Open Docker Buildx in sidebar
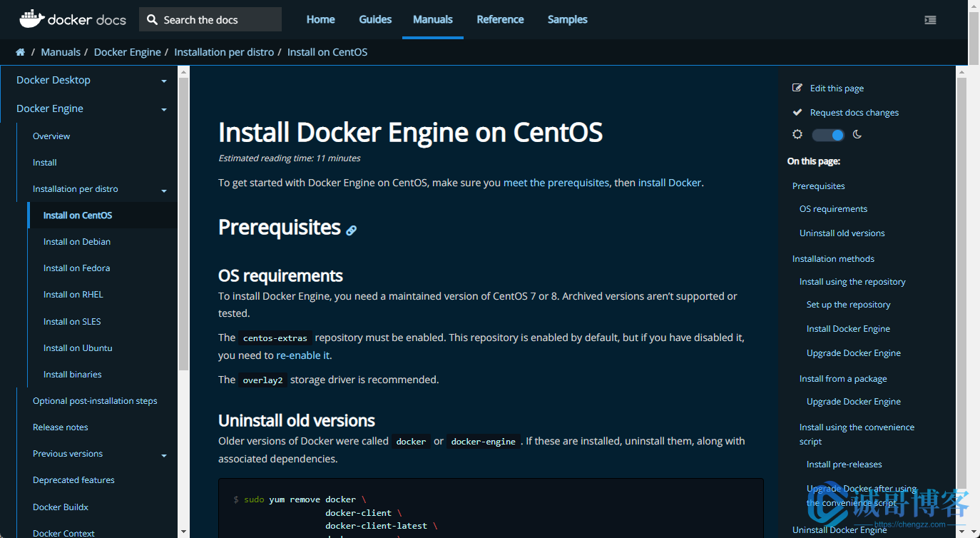Screen dimensions: 980x538 [61, 507]
